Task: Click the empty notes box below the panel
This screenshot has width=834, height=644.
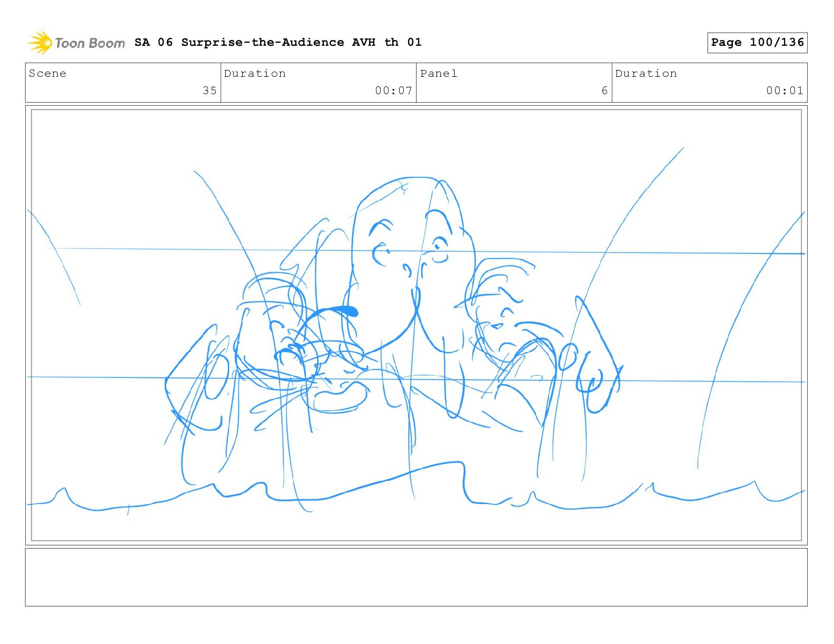Action: [416, 577]
